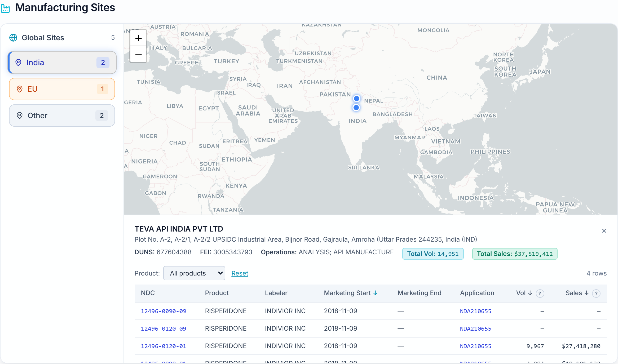Click the Total Vol: 14,951 badge

tap(433, 254)
